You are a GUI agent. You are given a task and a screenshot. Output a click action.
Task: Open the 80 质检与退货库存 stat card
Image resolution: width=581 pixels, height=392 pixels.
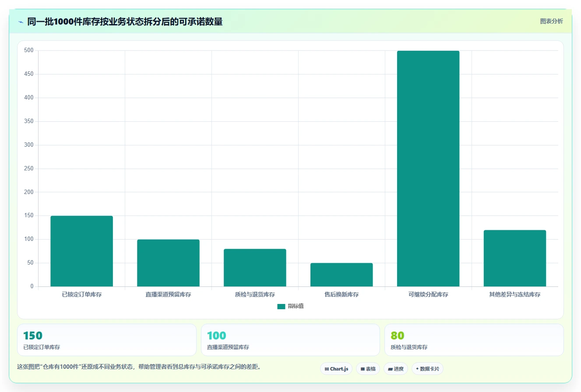pyautogui.click(x=474, y=340)
